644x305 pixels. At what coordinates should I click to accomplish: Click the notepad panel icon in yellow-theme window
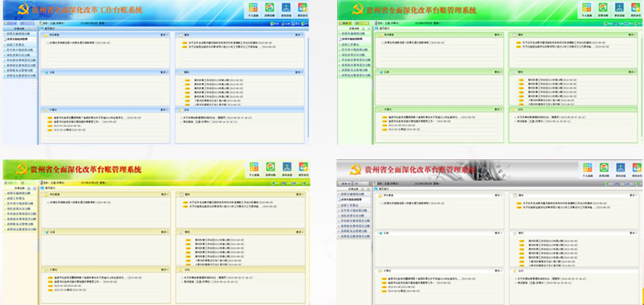(x=181, y=233)
